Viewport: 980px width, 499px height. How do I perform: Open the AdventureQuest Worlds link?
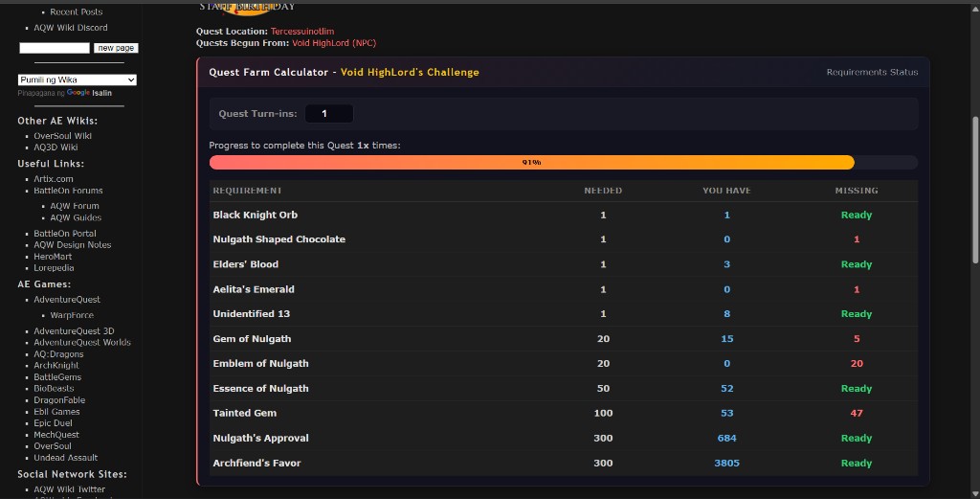tap(82, 342)
